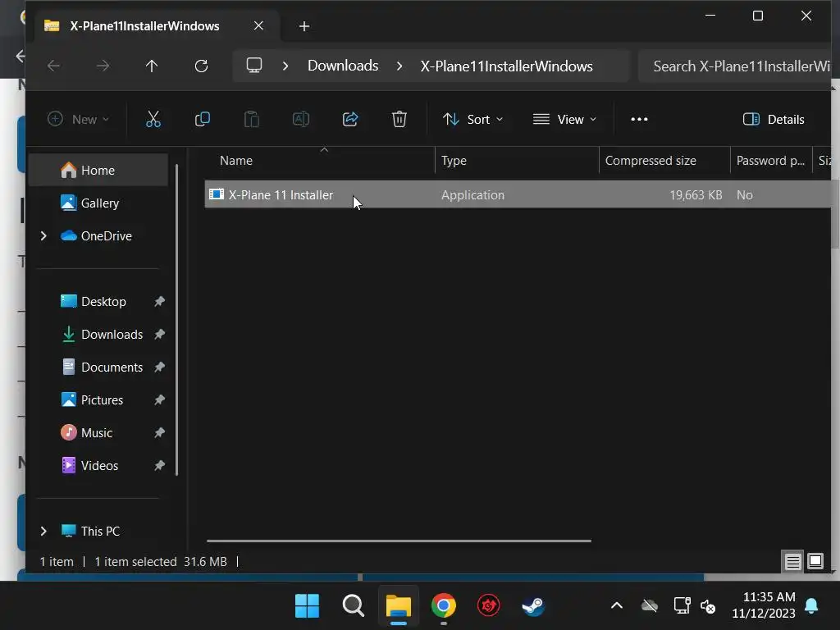Open the taskbar clock showing 11:35 AM
840x630 pixels.
[764, 605]
